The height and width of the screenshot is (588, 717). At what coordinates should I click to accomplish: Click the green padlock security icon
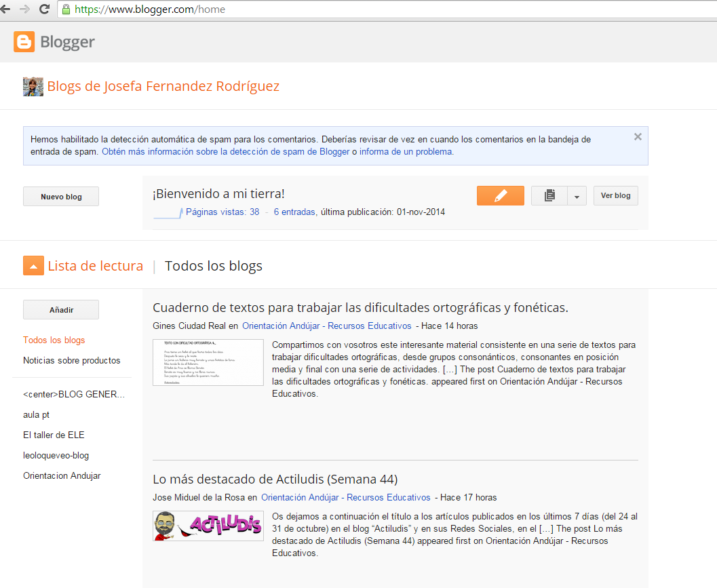(x=66, y=9)
